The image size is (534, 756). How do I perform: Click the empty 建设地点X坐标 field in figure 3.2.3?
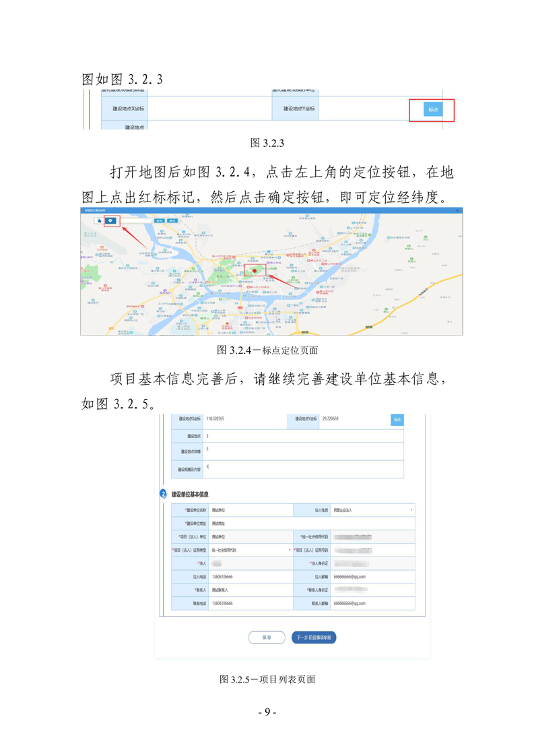(209, 108)
